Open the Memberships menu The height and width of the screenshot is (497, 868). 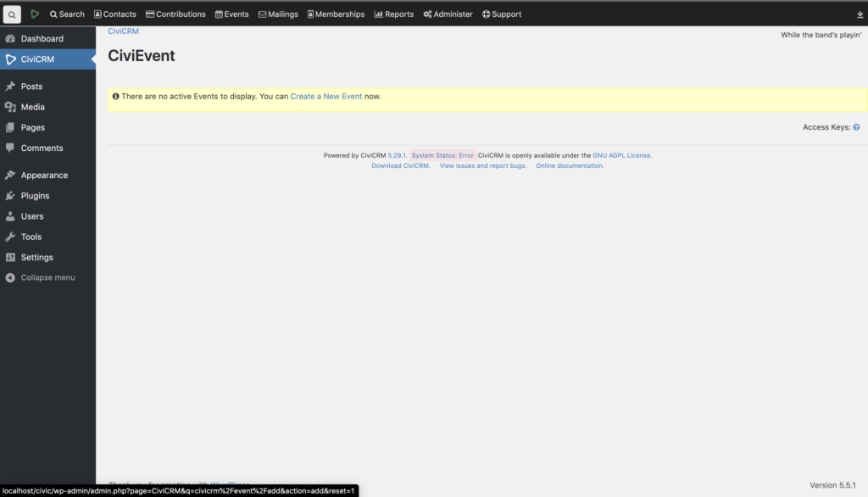pyautogui.click(x=336, y=14)
